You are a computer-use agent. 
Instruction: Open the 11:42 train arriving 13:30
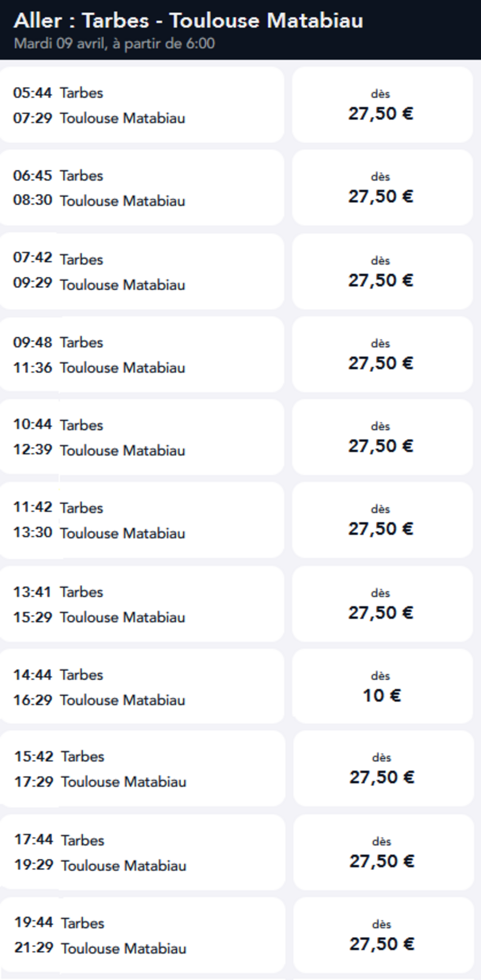pyautogui.click(x=141, y=520)
